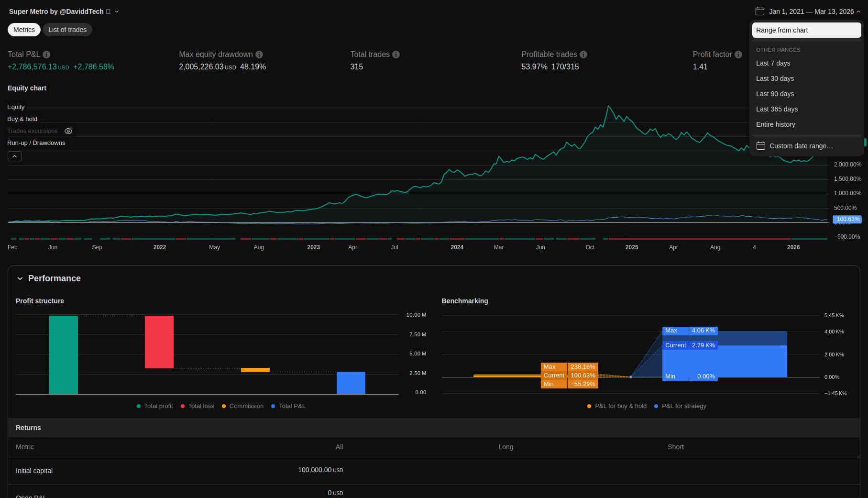Toggle the Buy & hold chart series
The width and height of the screenshot is (868, 498).
(x=22, y=119)
